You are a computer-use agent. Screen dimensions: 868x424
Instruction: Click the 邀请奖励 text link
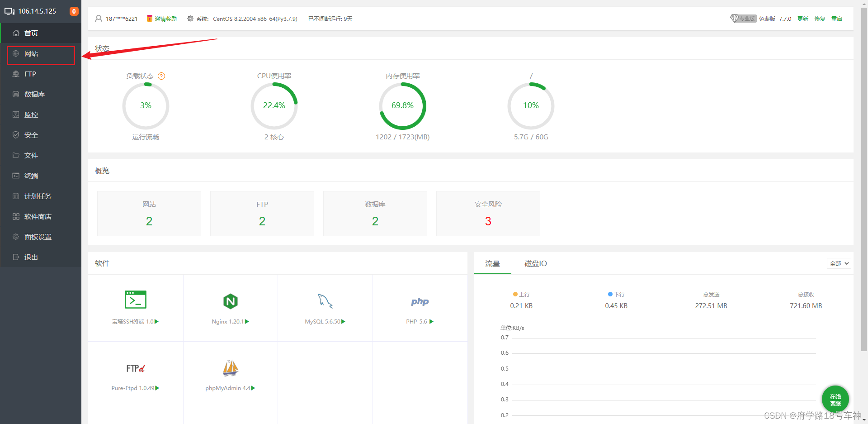166,19
